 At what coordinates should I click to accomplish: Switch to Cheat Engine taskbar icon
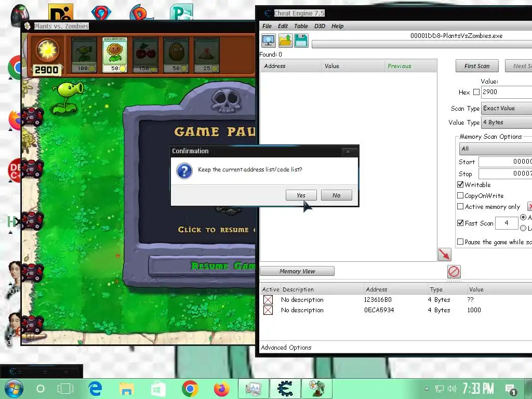(x=285, y=389)
